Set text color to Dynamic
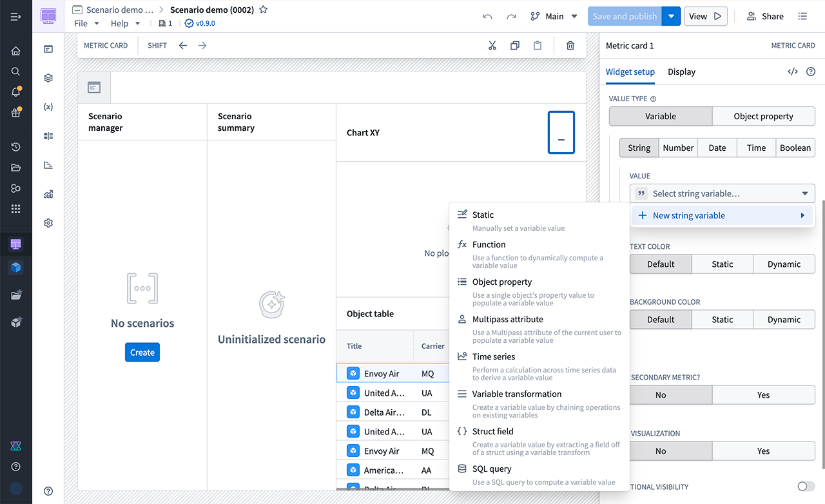This screenshot has width=825, height=504. coord(784,264)
